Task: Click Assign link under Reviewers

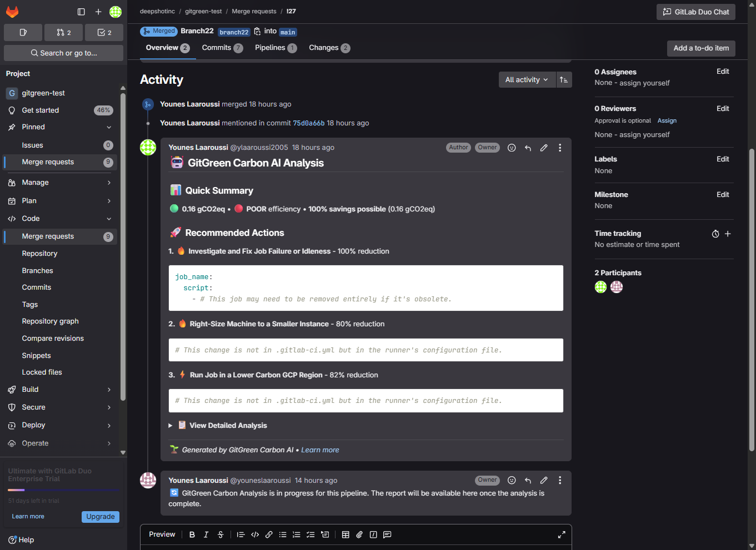Action: tap(667, 121)
